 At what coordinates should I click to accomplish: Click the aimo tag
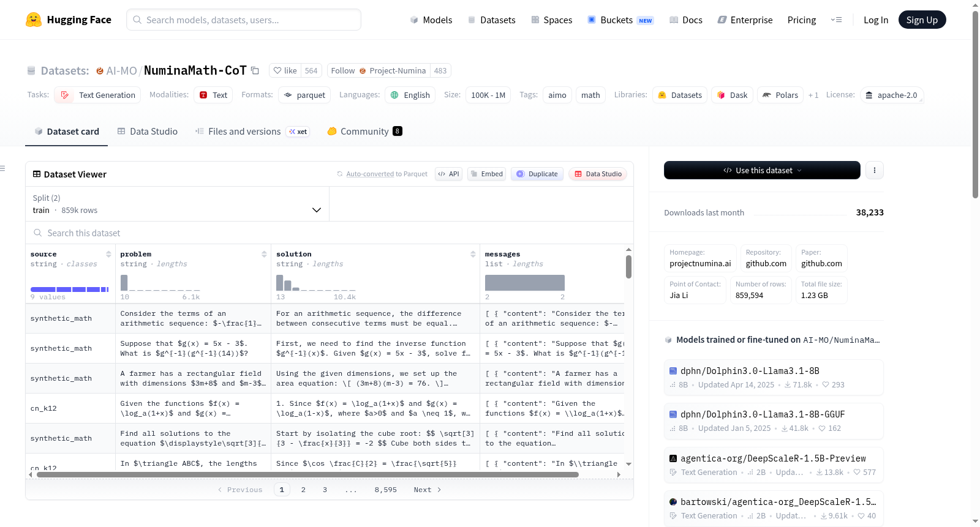point(557,95)
